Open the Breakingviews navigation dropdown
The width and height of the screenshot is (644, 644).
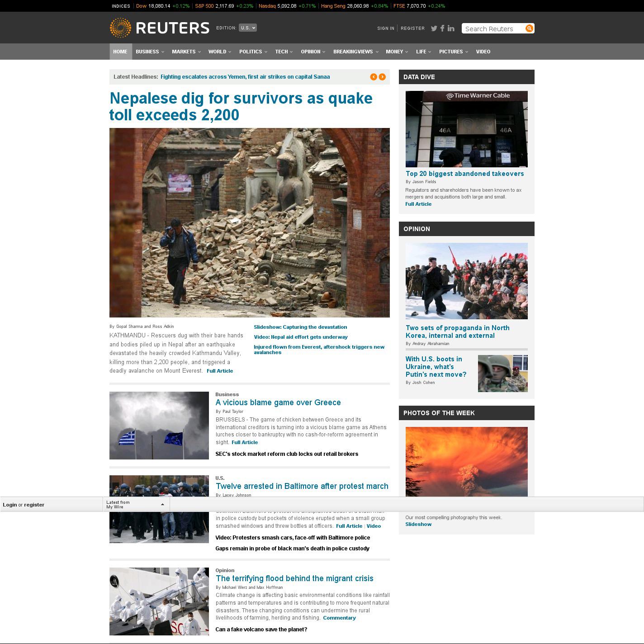pyautogui.click(x=355, y=52)
